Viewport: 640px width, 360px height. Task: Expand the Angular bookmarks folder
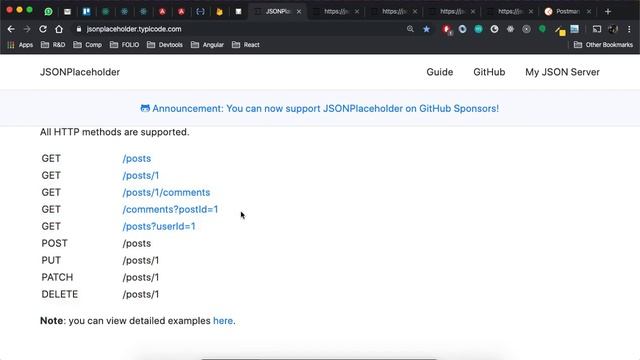pos(207,45)
